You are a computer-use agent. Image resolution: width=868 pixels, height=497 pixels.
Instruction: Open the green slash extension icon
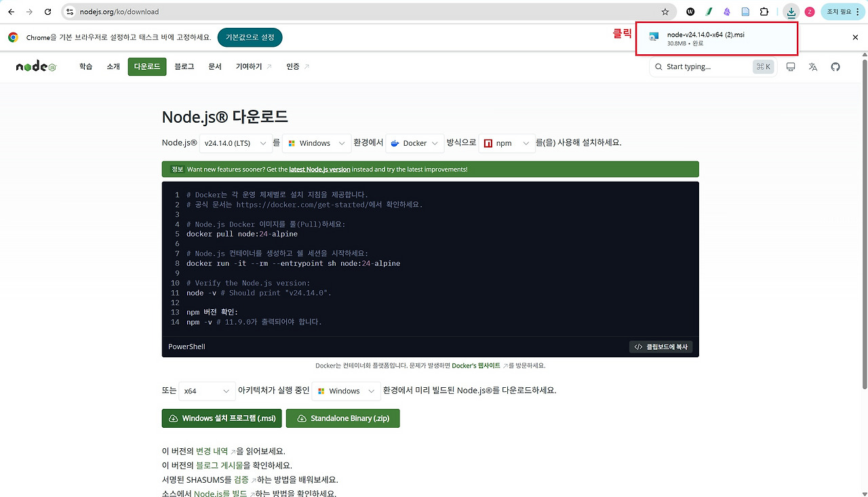tap(709, 12)
